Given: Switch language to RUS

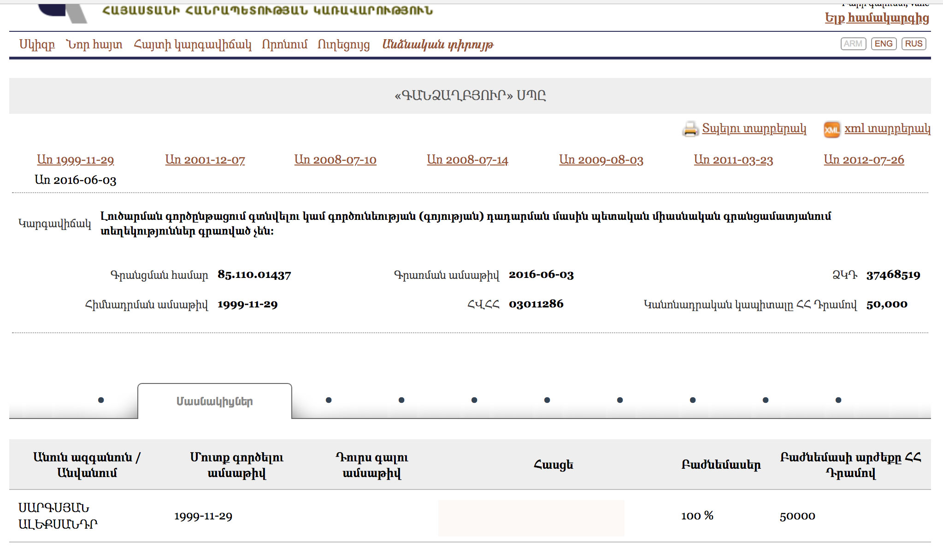Looking at the screenshot, I should pyautogui.click(x=914, y=44).
